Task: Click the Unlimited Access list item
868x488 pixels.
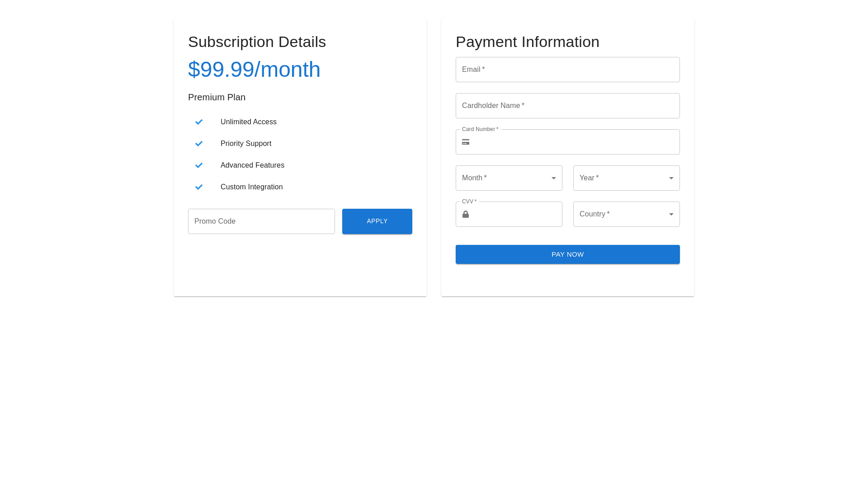Action: click(249, 122)
